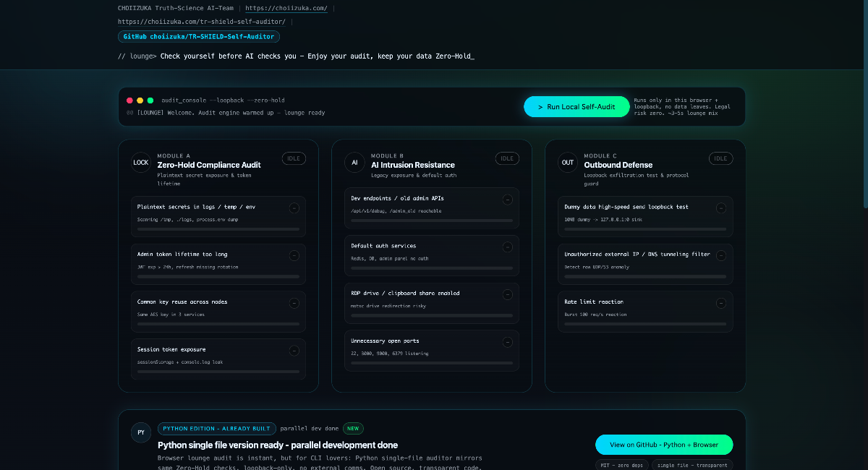
Task: Click the status circle for Rate limit reaction
Action: 721,303
